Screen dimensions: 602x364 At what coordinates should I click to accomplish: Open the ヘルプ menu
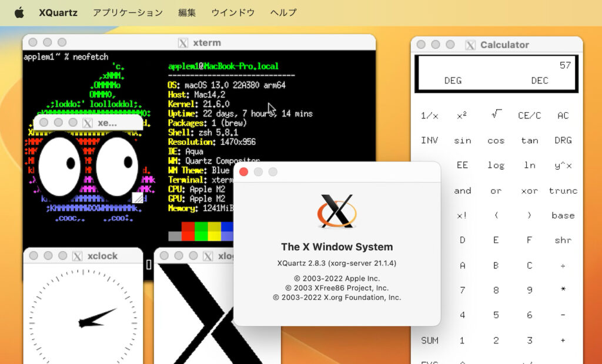(x=283, y=11)
